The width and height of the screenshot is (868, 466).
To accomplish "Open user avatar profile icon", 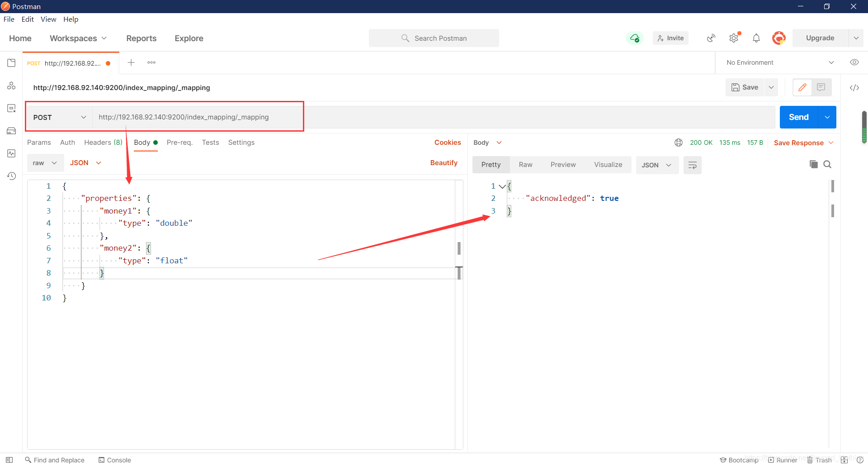I will pos(778,38).
